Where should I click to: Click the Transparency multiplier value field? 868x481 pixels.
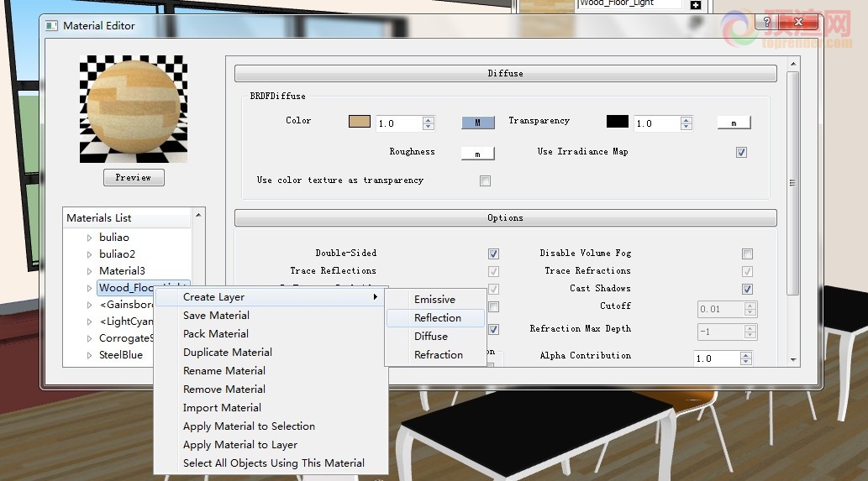pyautogui.click(x=657, y=123)
